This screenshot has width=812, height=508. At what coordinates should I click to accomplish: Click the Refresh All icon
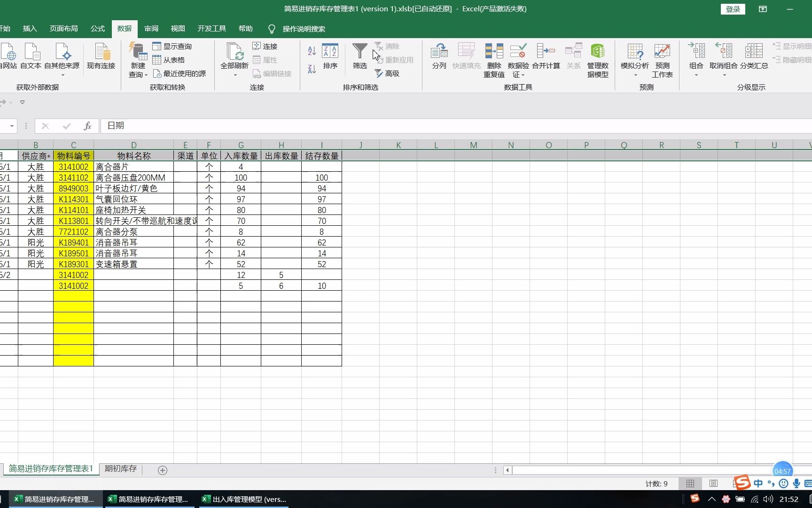(234, 51)
